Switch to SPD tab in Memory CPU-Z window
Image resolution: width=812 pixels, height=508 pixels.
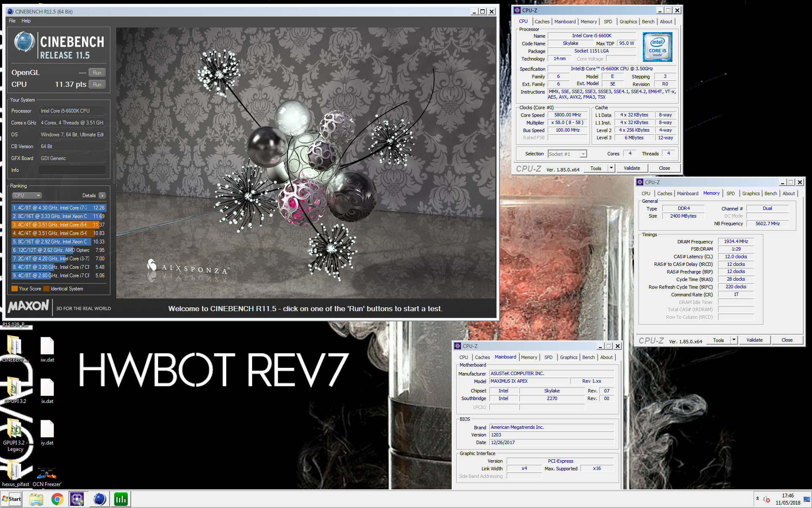(730, 193)
